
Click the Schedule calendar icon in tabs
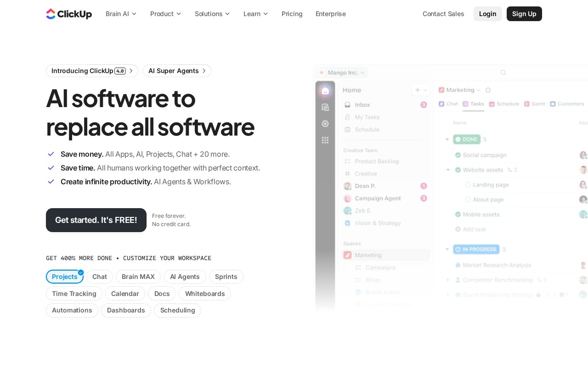[492, 104]
